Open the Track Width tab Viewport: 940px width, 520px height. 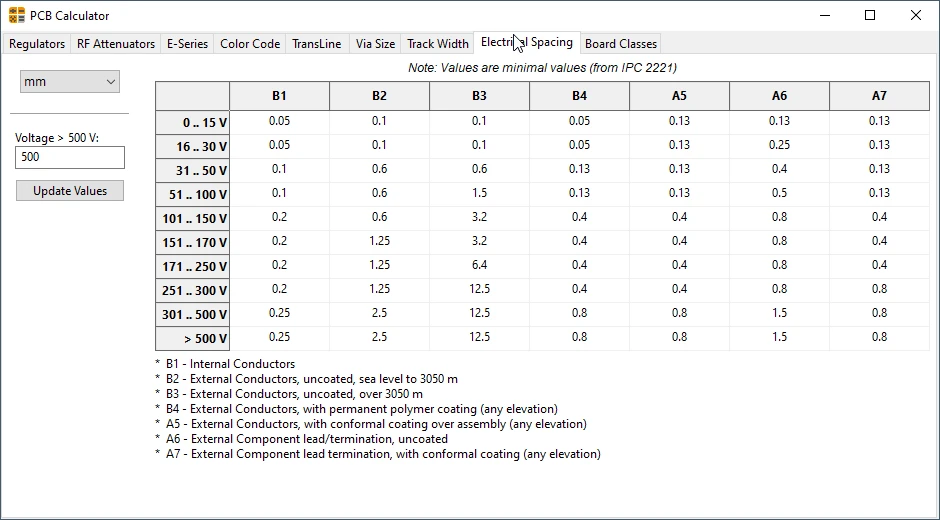[x=438, y=44]
